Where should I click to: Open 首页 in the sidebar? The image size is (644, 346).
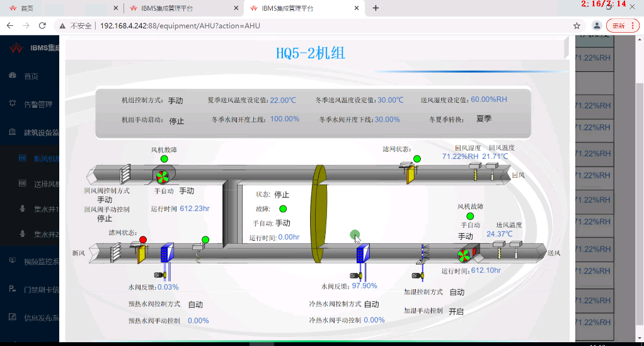point(31,76)
